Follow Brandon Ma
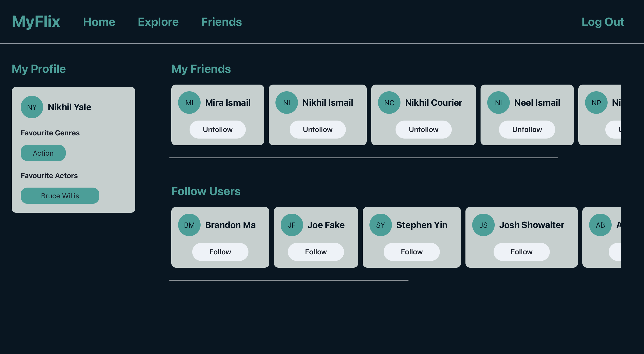Screen dimensions: 644x354 tap(220, 252)
